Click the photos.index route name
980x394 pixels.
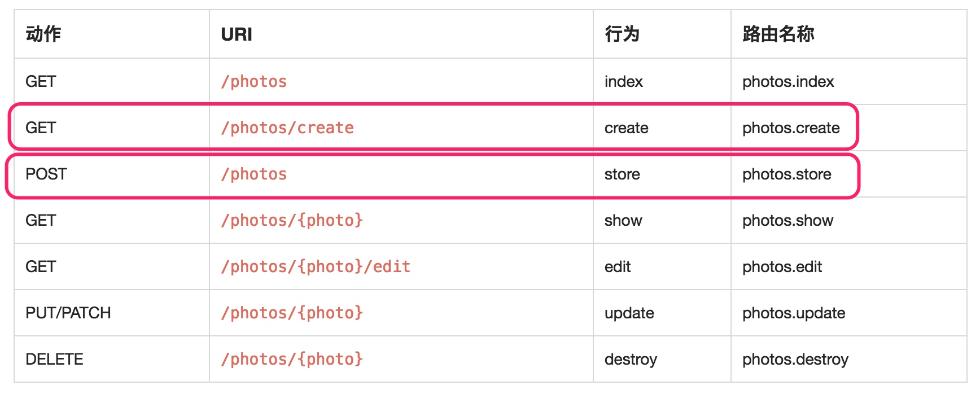(x=788, y=82)
